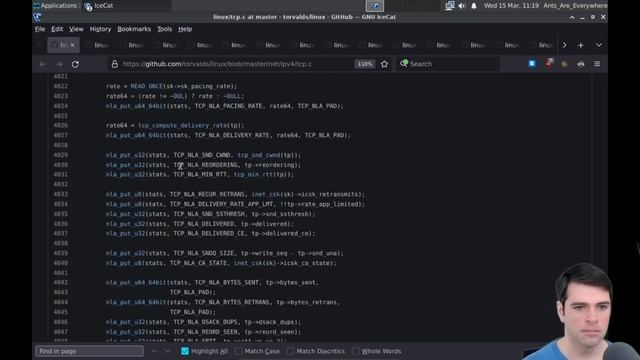Viewport: 640px width, 360px height.
Task: Open the Bookmarks menu
Action: [x=134, y=29]
